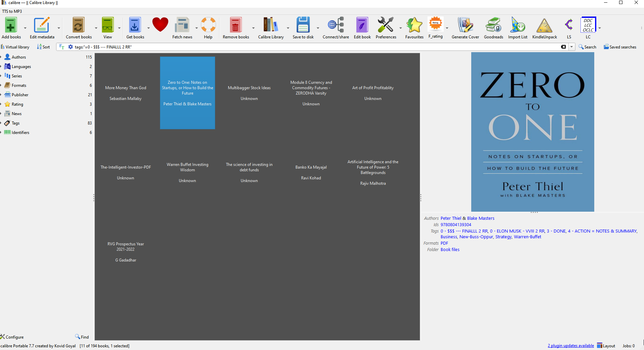Click the red heart donate icon
The height and width of the screenshot is (350, 644).
point(160,25)
